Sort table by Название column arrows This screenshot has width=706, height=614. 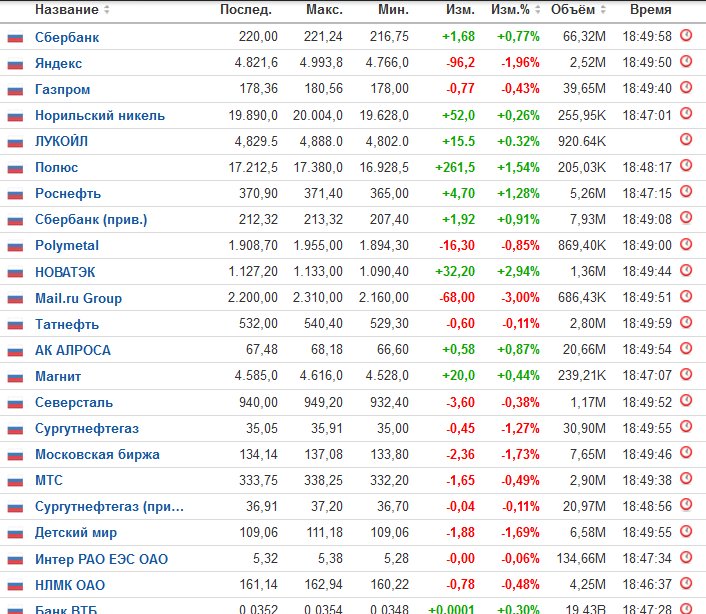107,9
